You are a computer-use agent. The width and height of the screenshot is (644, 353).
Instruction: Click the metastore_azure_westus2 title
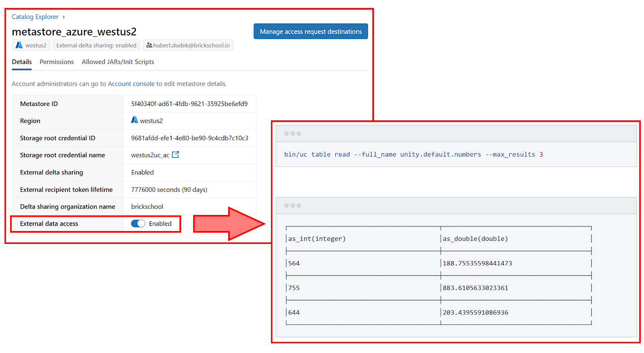(74, 32)
